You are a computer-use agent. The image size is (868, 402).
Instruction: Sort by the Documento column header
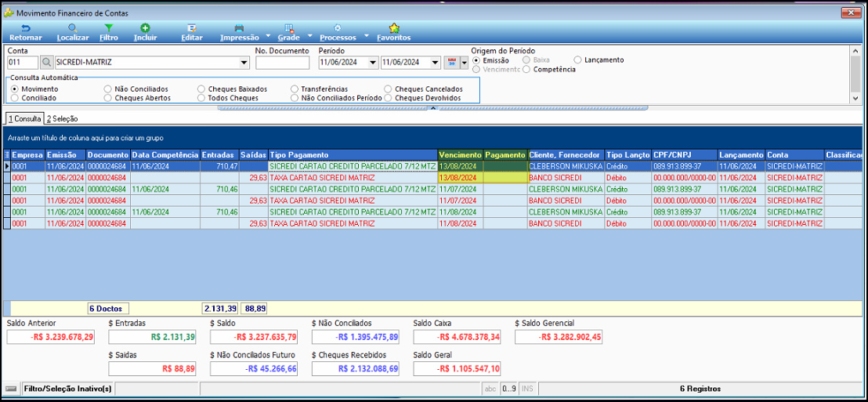click(x=108, y=154)
